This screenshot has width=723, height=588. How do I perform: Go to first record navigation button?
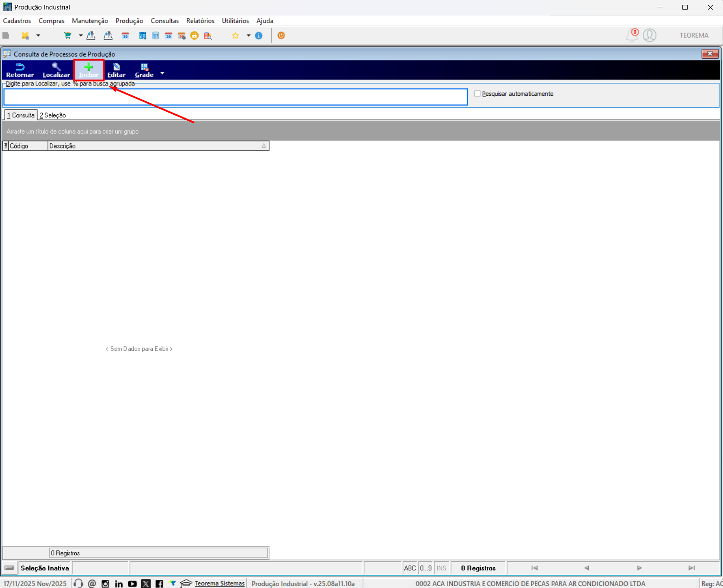534,568
